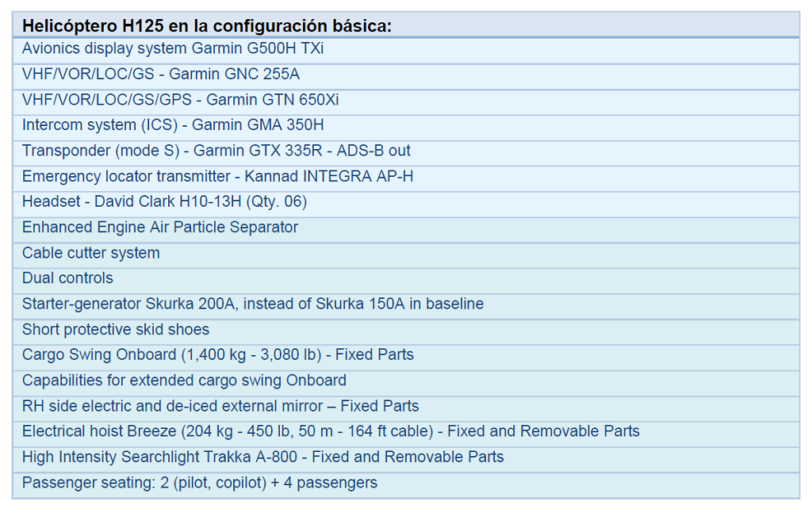Select the Dual controls row
The height and width of the screenshot is (513, 812).
tap(406, 281)
